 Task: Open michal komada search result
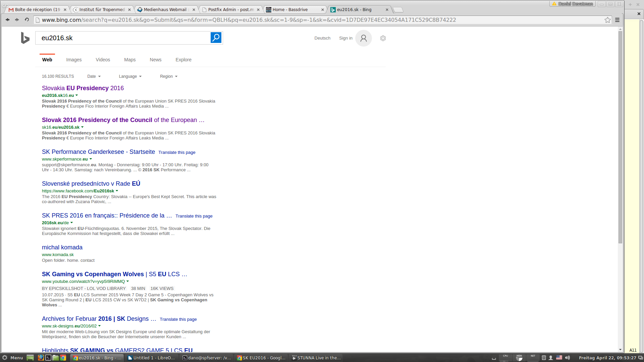[x=62, y=247]
